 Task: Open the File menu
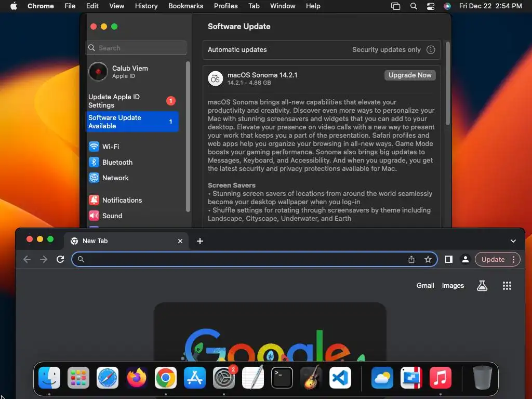coord(70,6)
